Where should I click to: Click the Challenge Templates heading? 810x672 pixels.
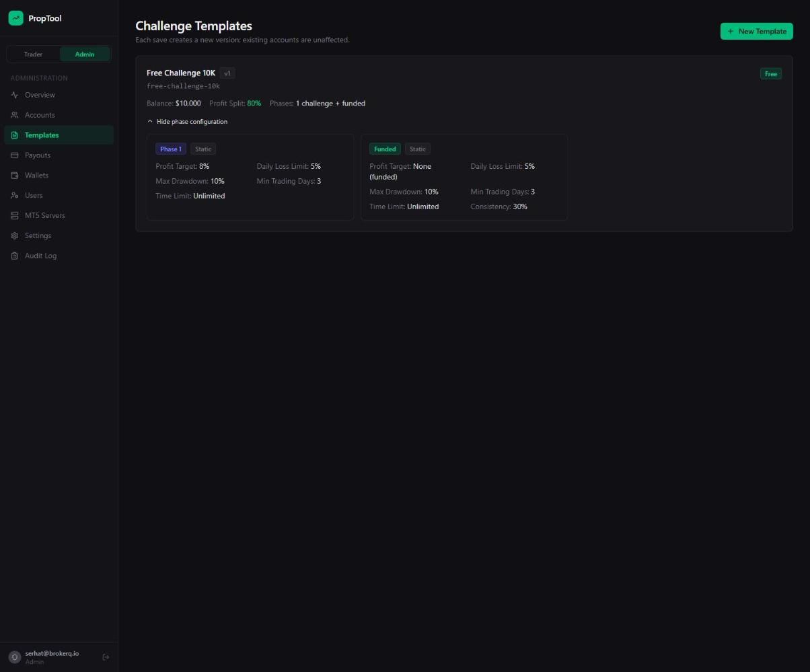pyautogui.click(x=194, y=26)
